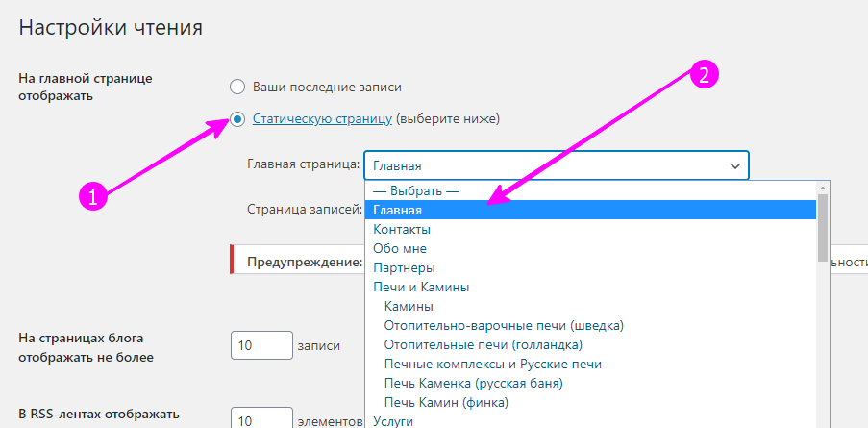Select "Печные комплексы и Русские печи"

[492, 364]
